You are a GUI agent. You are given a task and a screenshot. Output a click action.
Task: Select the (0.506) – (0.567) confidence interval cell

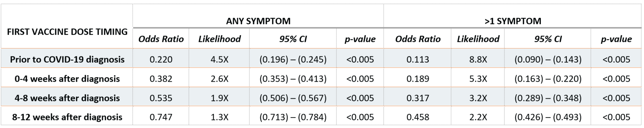tap(293, 98)
